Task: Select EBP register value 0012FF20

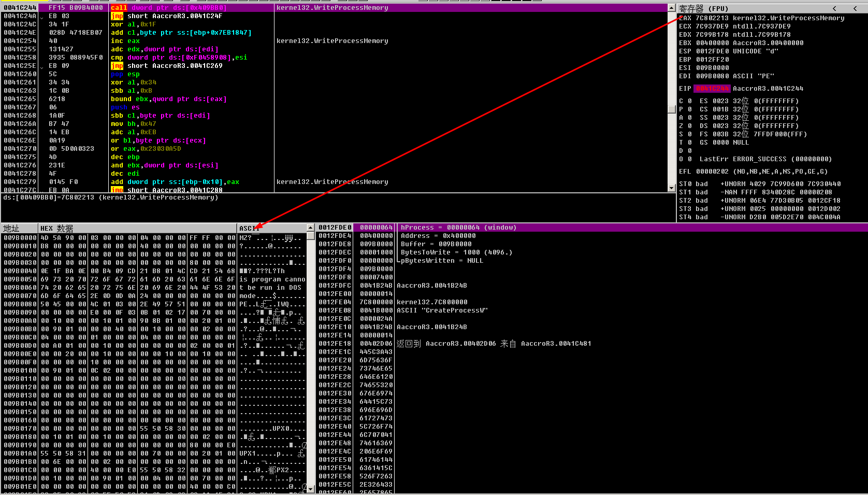Action: 712,60
